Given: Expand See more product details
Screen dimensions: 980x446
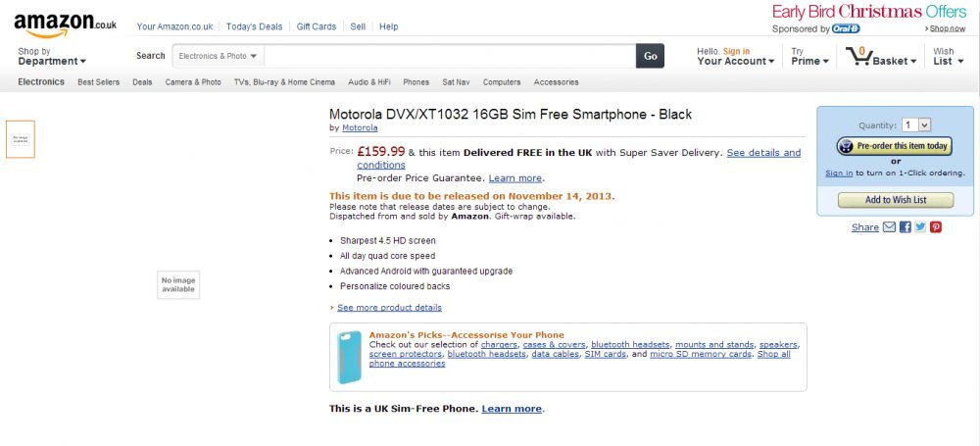Looking at the screenshot, I should tap(389, 308).
